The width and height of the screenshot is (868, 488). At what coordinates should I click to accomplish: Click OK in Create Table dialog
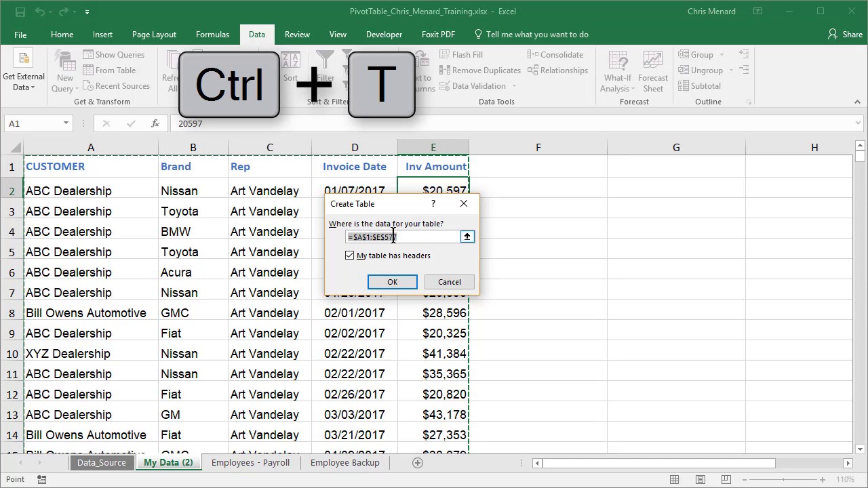tap(393, 282)
